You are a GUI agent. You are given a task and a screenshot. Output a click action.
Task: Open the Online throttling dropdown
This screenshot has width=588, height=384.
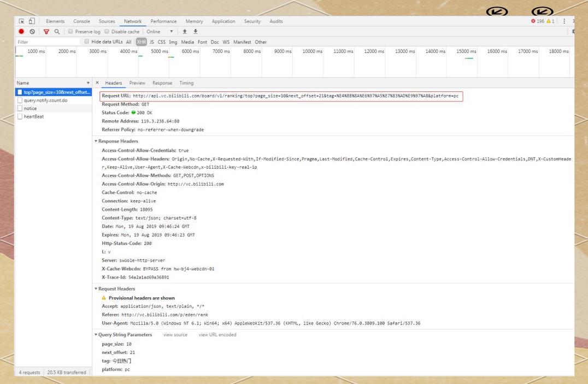click(x=160, y=32)
